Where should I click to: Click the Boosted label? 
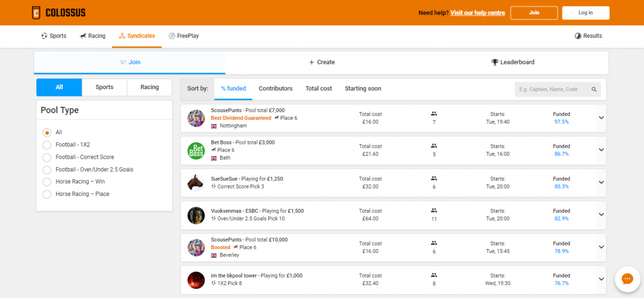pyautogui.click(x=221, y=248)
